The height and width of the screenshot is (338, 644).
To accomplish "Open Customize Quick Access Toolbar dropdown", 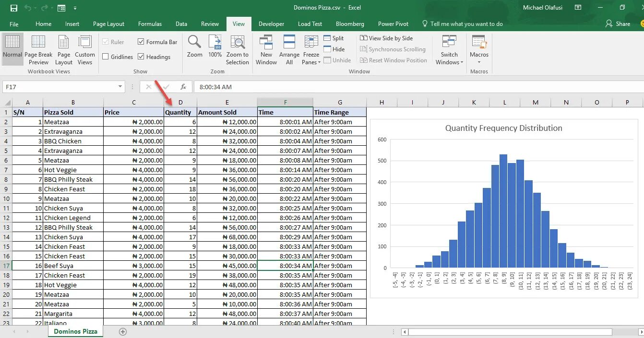I will (75, 9).
